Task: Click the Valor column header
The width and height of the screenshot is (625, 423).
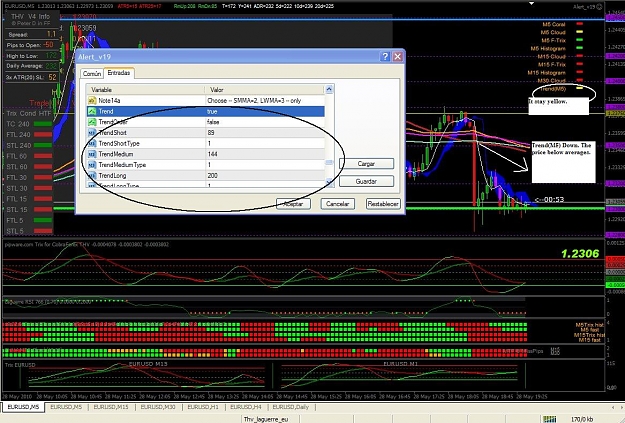Action: point(265,90)
